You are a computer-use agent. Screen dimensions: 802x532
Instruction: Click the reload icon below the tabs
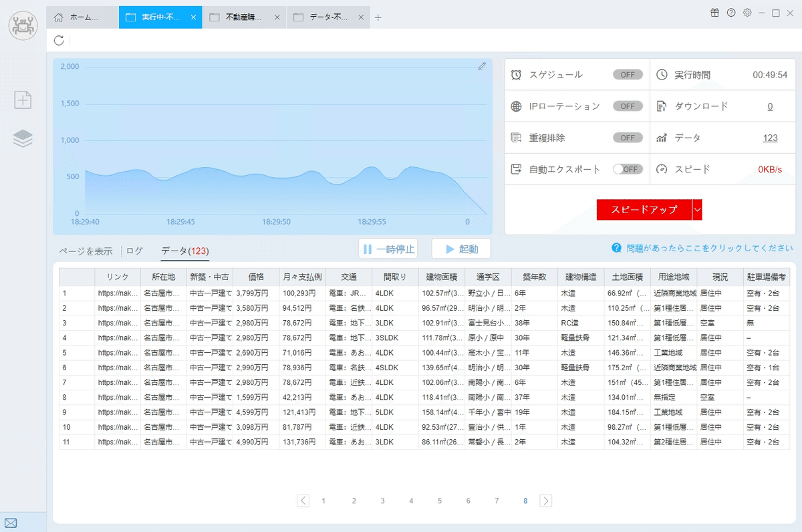coord(59,41)
